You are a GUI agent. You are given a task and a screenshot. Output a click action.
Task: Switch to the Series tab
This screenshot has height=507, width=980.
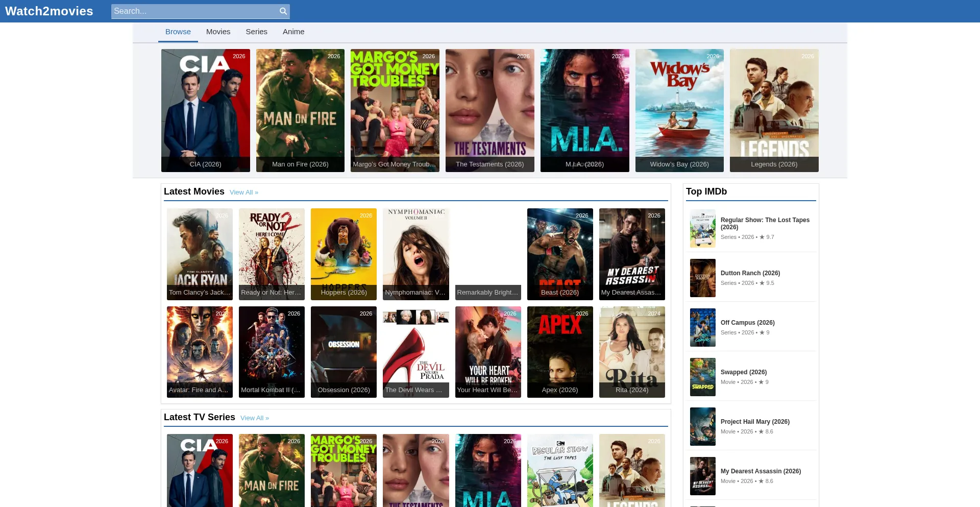257,32
